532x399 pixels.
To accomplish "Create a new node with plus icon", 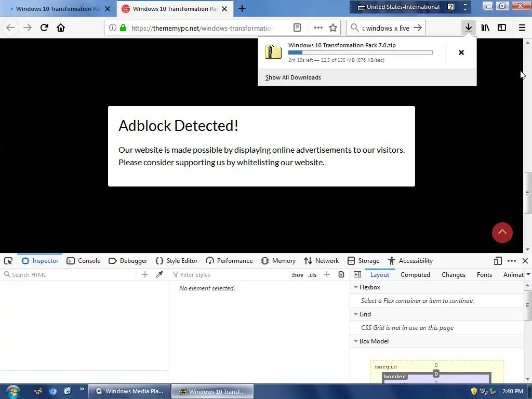I will [145, 274].
